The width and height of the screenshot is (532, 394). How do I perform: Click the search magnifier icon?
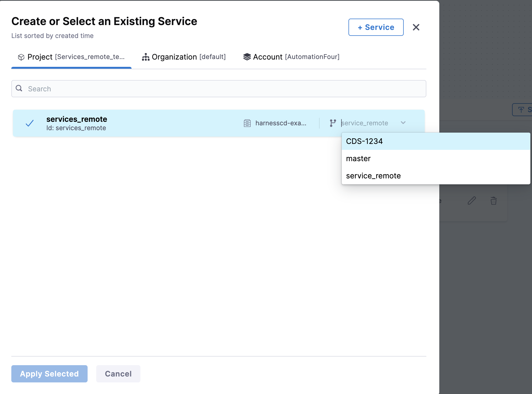point(19,88)
